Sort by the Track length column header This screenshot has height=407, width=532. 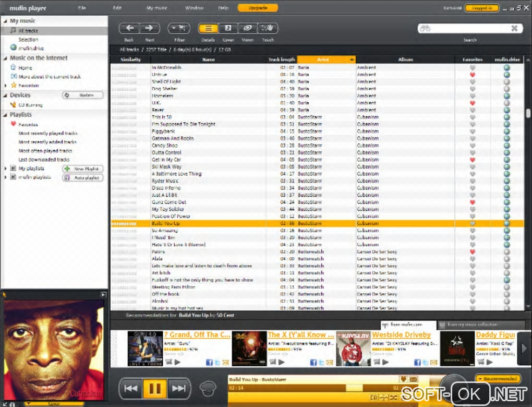click(282, 59)
